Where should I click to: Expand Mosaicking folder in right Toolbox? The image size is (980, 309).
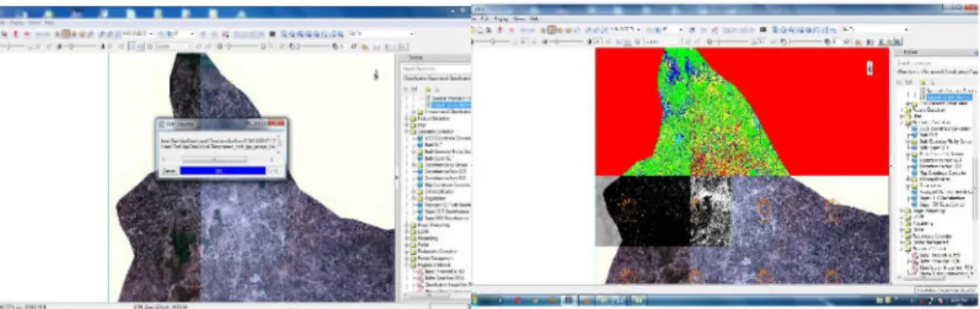[901, 224]
